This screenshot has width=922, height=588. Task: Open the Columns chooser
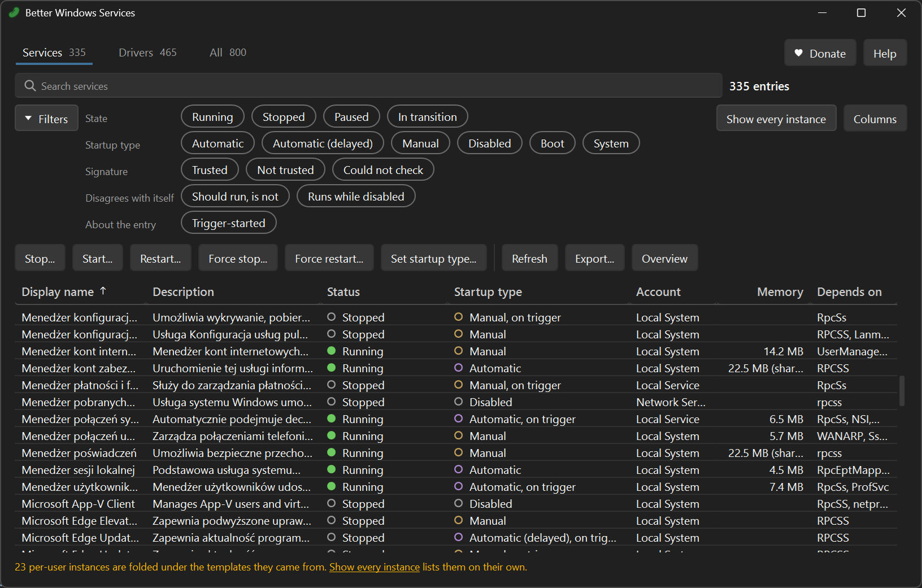coord(875,119)
